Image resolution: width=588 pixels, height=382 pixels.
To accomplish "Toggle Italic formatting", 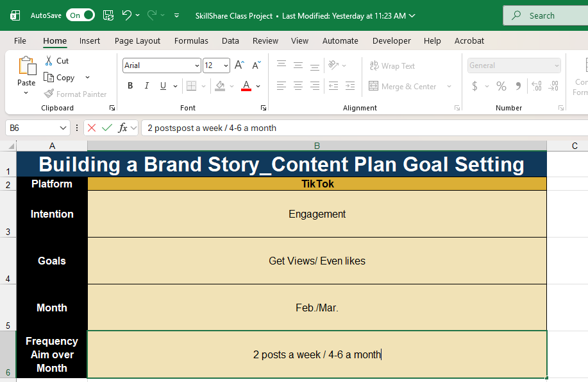I will [147, 86].
